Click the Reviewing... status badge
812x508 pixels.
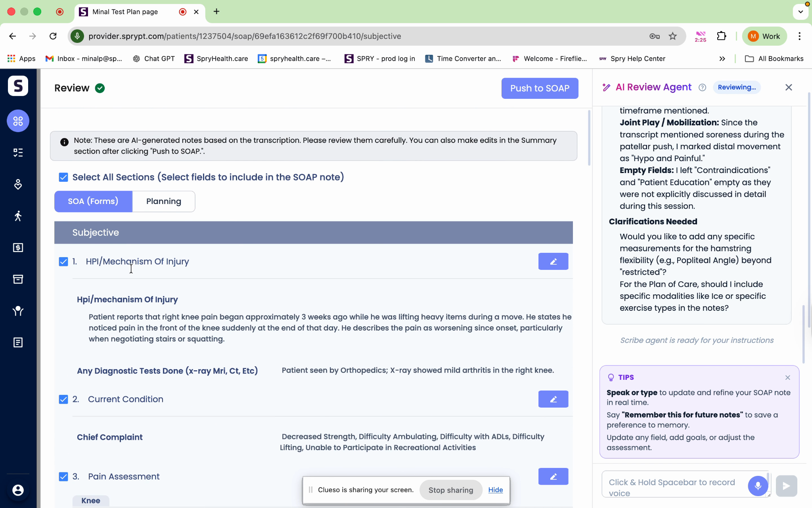[x=737, y=87]
